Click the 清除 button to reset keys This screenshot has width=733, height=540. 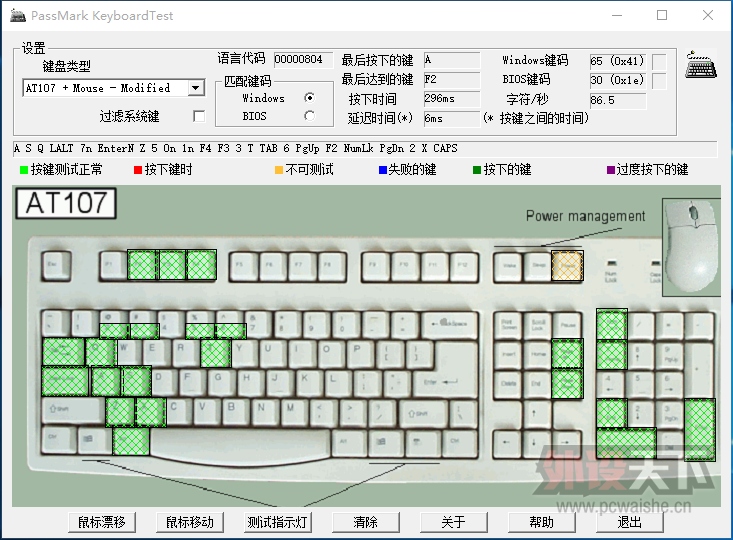tap(366, 522)
